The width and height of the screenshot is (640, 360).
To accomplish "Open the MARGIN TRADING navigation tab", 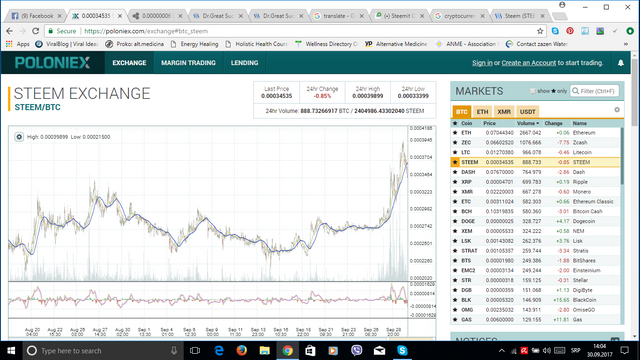I will tap(188, 63).
